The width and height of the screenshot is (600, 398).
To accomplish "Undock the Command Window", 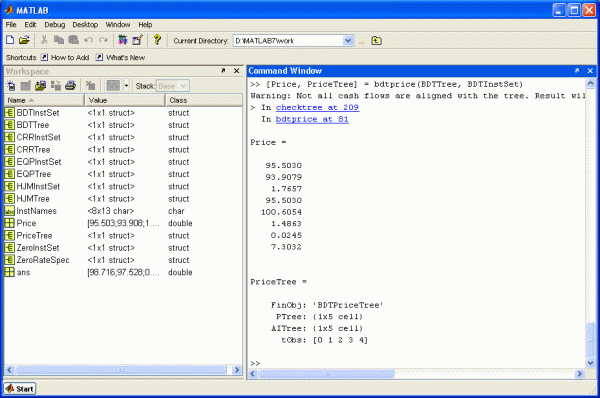I will pos(577,70).
